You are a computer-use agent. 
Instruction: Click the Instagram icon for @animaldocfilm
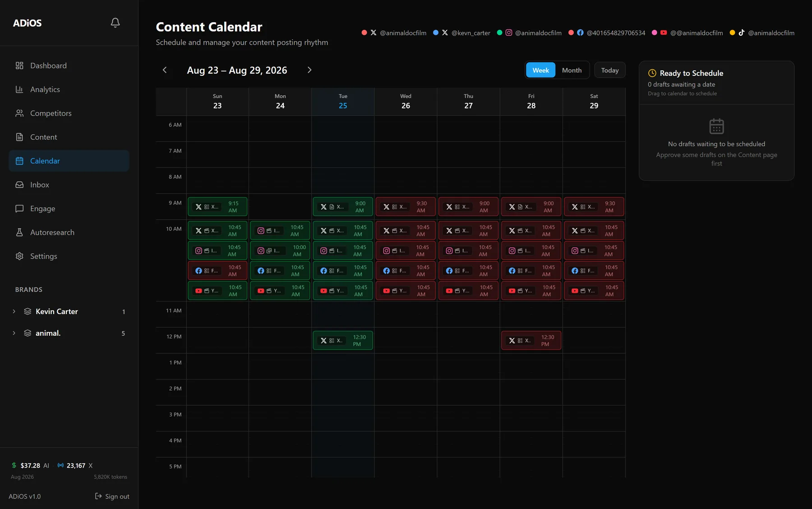pos(509,32)
